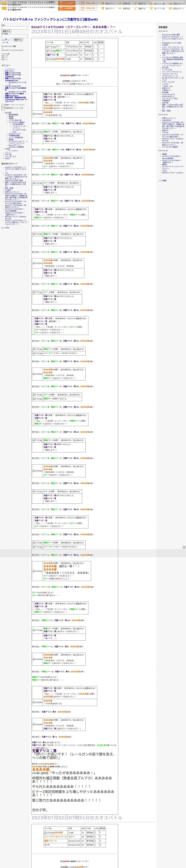
Task: Focus the 検索 keyword input field
Action: pyautogui.click(x=14, y=28)
